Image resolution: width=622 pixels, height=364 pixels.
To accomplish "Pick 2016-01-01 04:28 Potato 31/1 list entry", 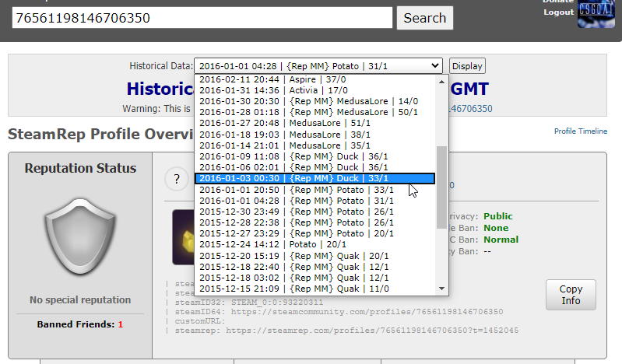I will tap(315, 201).
